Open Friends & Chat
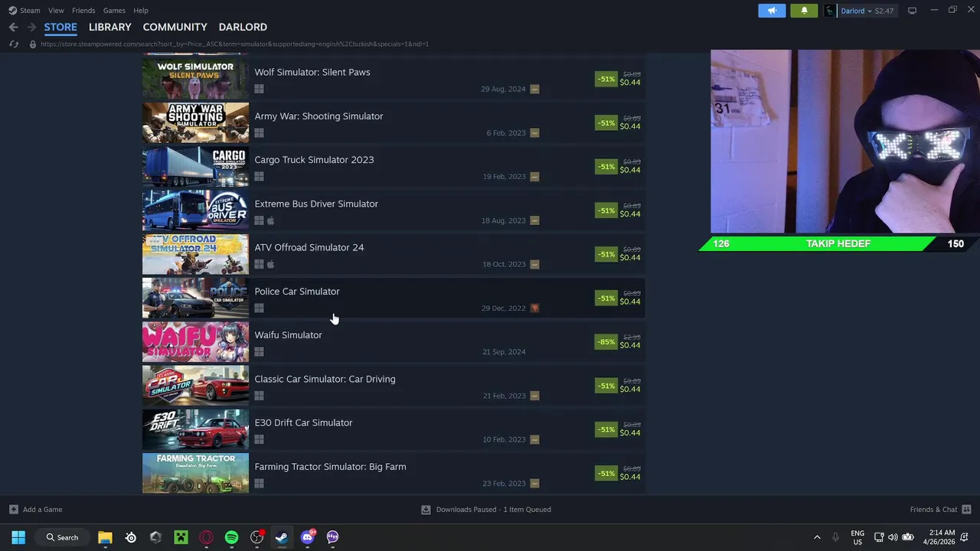 coord(940,509)
